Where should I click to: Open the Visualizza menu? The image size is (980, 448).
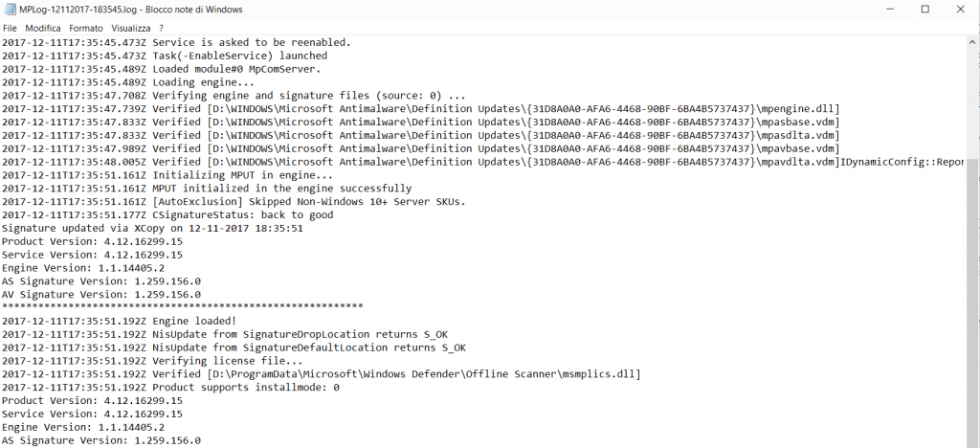coord(131,28)
